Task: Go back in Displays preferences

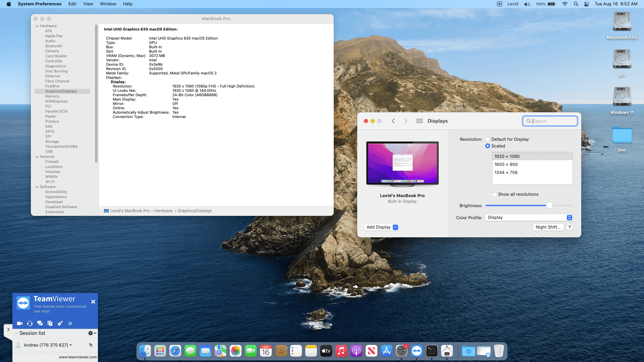Action: point(393,121)
